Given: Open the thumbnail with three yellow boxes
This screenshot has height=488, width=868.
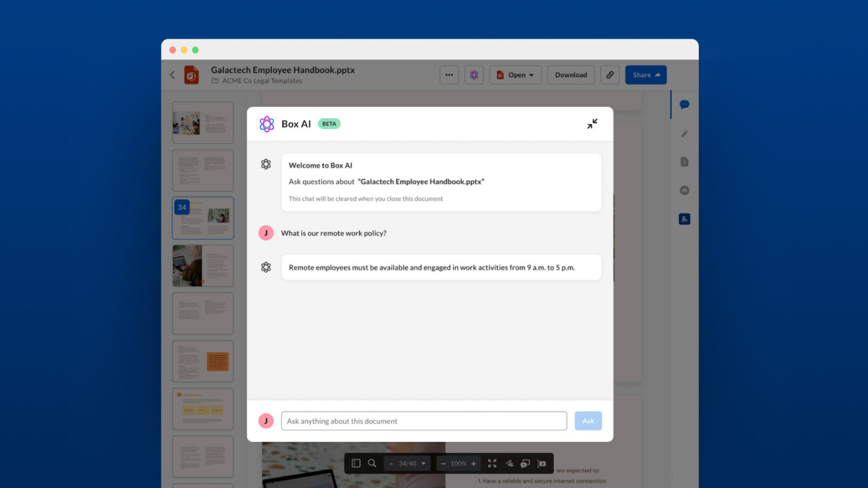Looking at the screenshot, I should click(x=203, y=409).
